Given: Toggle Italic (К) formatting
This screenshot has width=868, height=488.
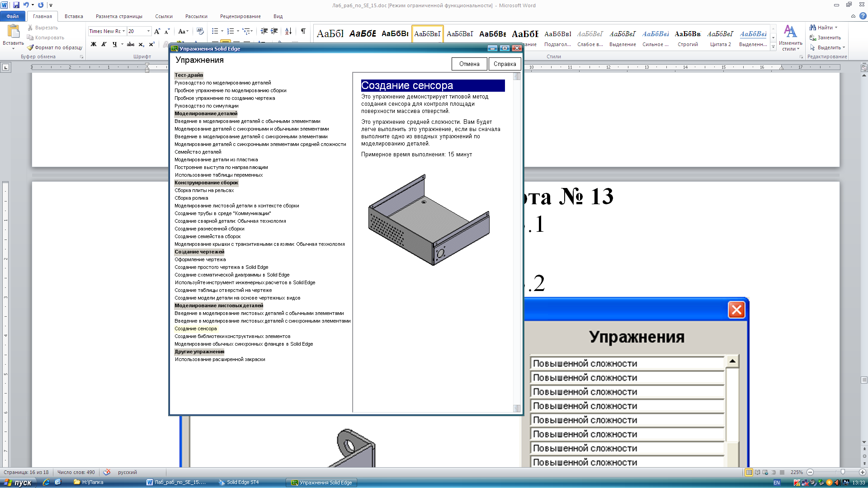Looking at the screenshot, I should click(x=104, y=44).
